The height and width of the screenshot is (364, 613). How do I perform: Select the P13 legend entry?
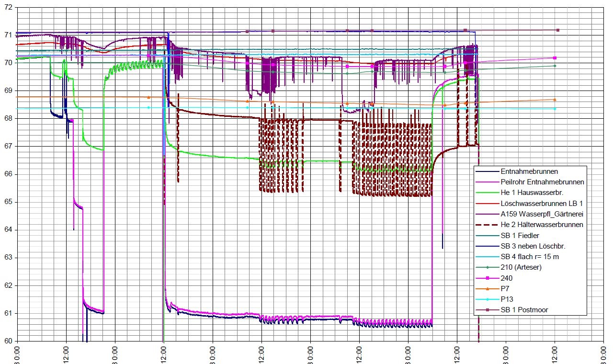point(508,299)
